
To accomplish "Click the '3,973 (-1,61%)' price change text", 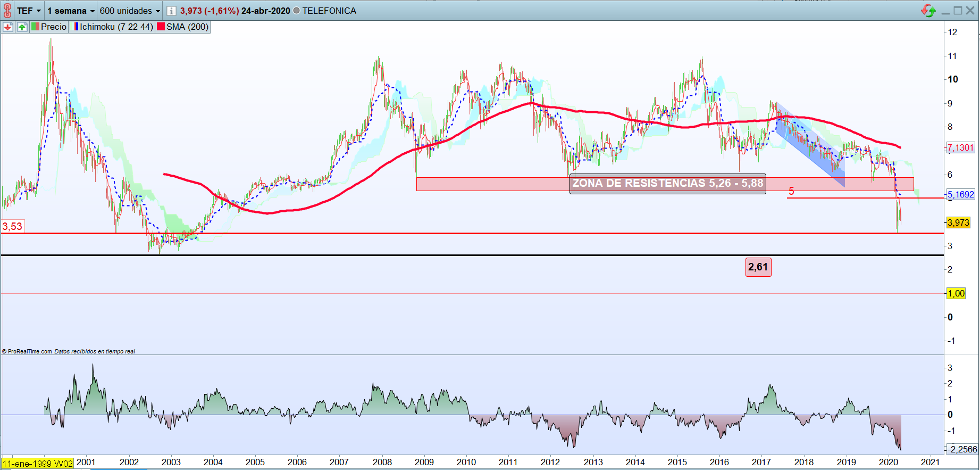I will click(x=210, y=11).
